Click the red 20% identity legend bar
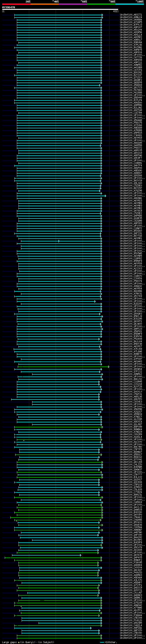146x644 pixels. (x=16, y=4)
